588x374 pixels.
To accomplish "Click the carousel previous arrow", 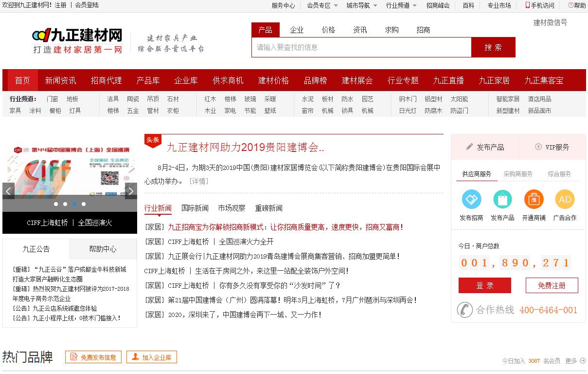I will (x=8, y=191).
